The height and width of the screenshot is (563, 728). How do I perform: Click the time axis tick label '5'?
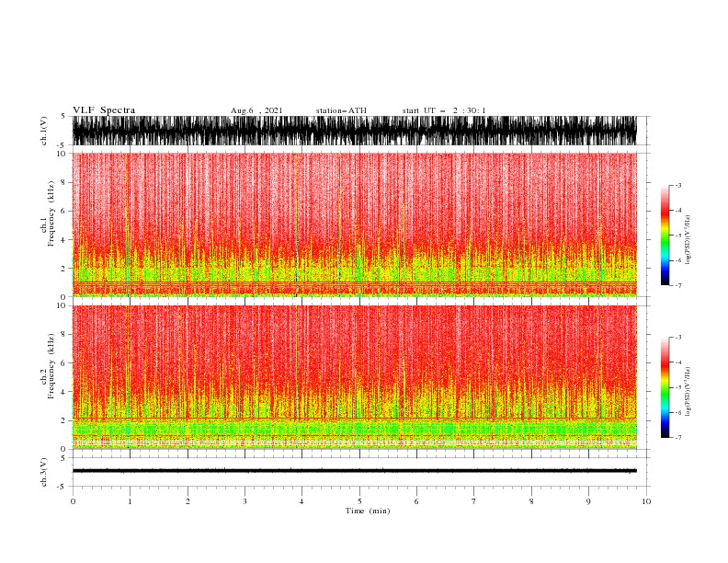pyautogui.click(x=359, y=501)
